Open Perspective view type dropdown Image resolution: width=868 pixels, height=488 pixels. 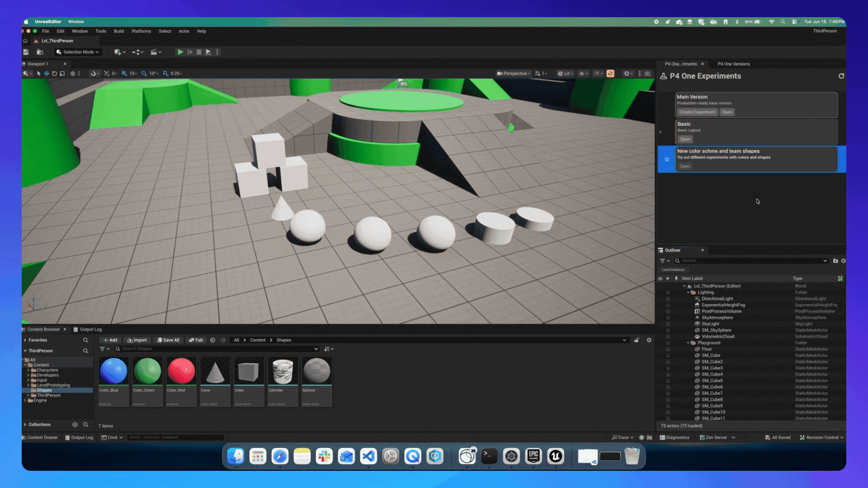(x=514, y=73)
